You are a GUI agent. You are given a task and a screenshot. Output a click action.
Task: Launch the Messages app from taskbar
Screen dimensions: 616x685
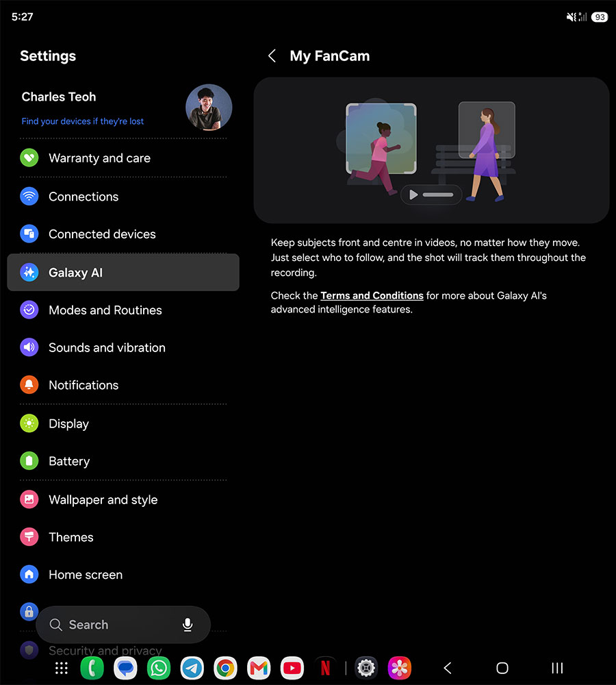(x=125, y=668)
